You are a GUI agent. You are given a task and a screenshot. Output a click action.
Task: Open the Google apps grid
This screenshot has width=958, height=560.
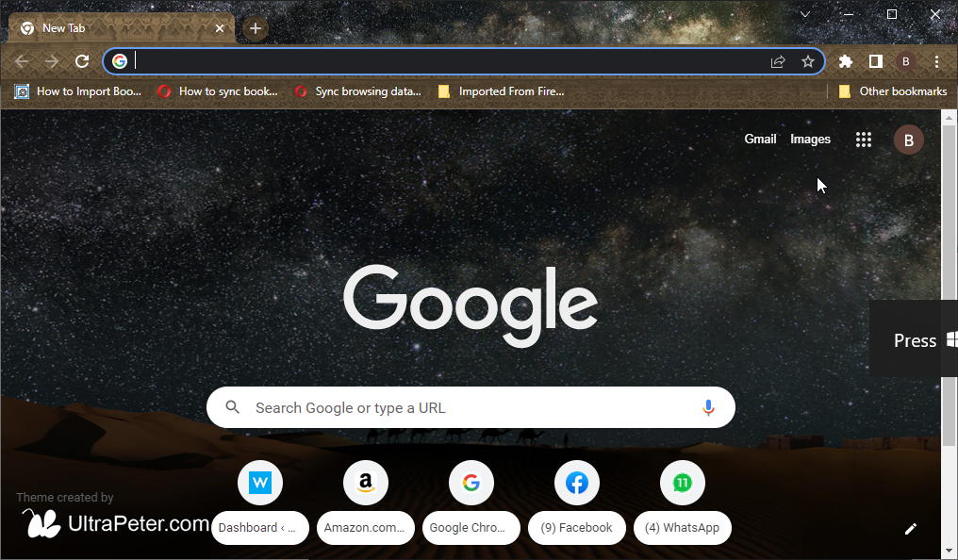click(864, 140)
